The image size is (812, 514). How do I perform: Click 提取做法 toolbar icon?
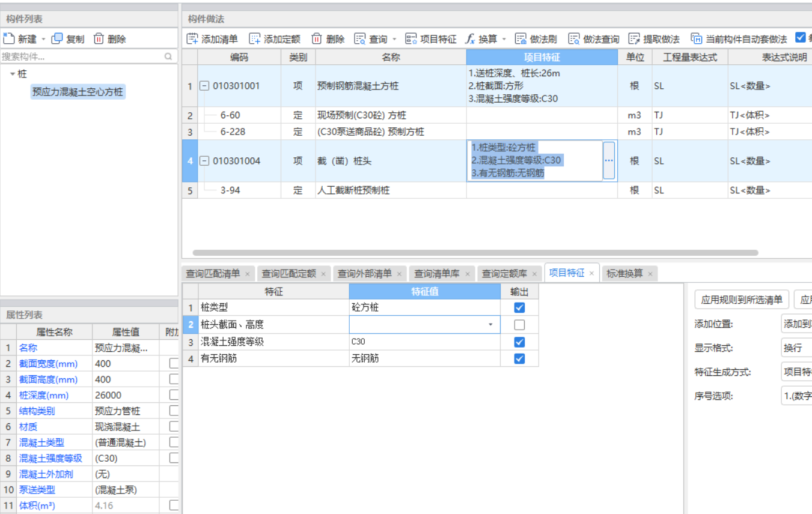(634, 39)
